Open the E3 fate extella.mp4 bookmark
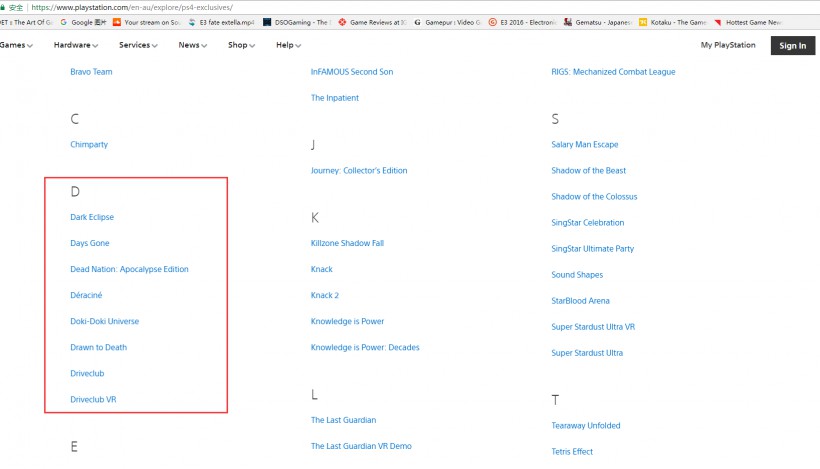Screen dimensions: 820x469 [221, 22]
